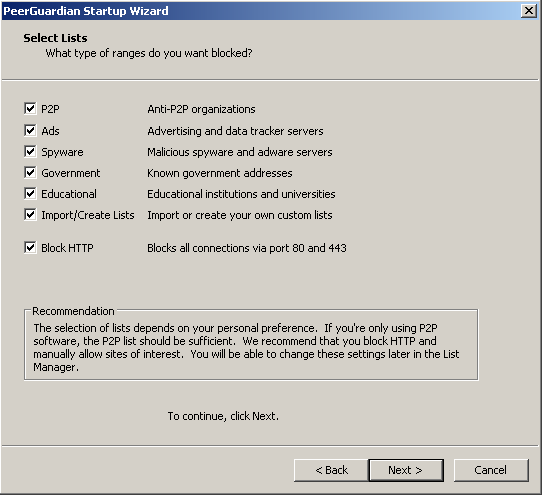Cancel the startup wizard
Image resolution: width=542 pixels, height=495 pixels.
coord(491,470)
